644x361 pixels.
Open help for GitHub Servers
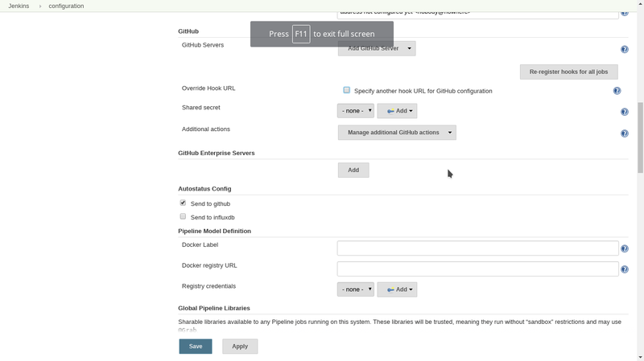click(625, 49)
